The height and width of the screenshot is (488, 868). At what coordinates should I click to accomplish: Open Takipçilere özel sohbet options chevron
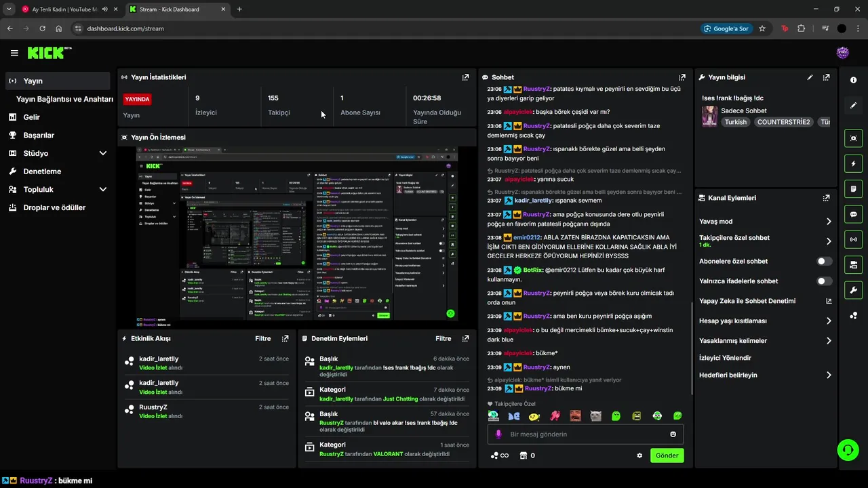(x=828, y=241)
